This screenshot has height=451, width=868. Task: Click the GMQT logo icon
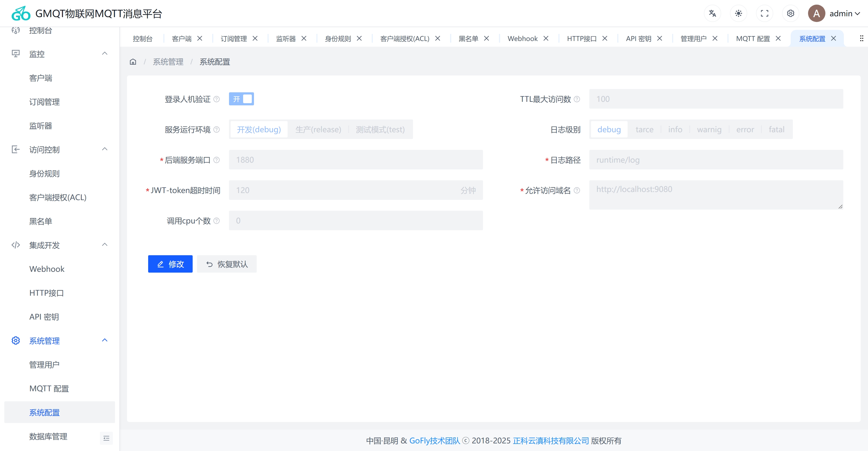coord(20,13)
